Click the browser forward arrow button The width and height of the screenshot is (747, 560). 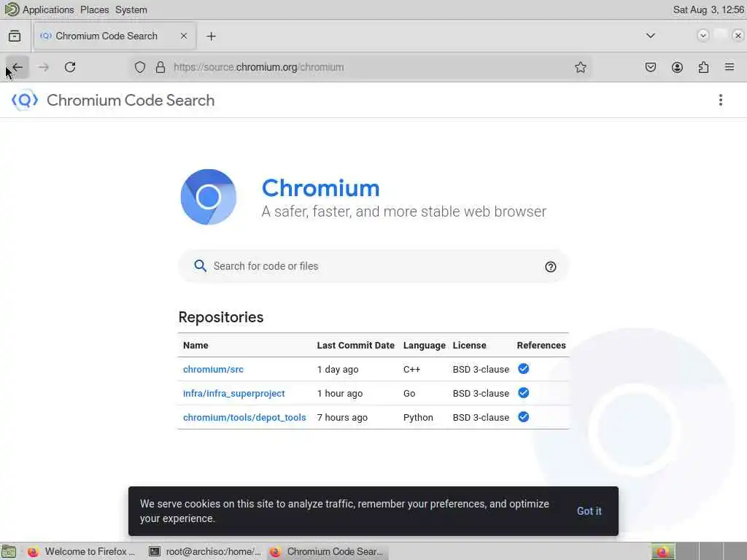click(x=43, y=67)
